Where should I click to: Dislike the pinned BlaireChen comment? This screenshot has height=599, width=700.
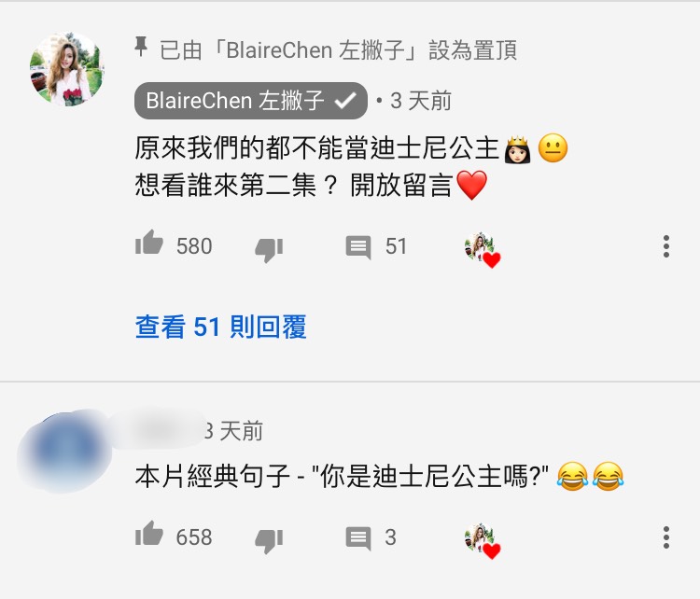pyautogui.click(x=269, y=250)
